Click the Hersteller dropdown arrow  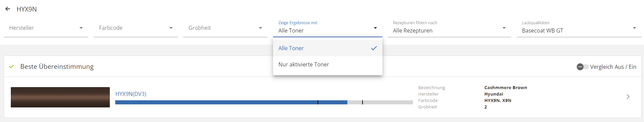click(81, 28)
